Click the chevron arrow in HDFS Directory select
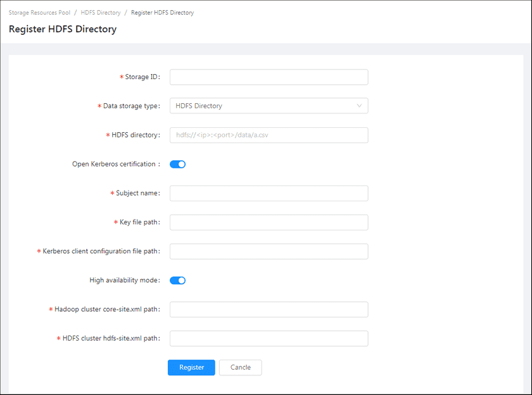The height and width of the screenshot is (395, 532). [360, 106]
